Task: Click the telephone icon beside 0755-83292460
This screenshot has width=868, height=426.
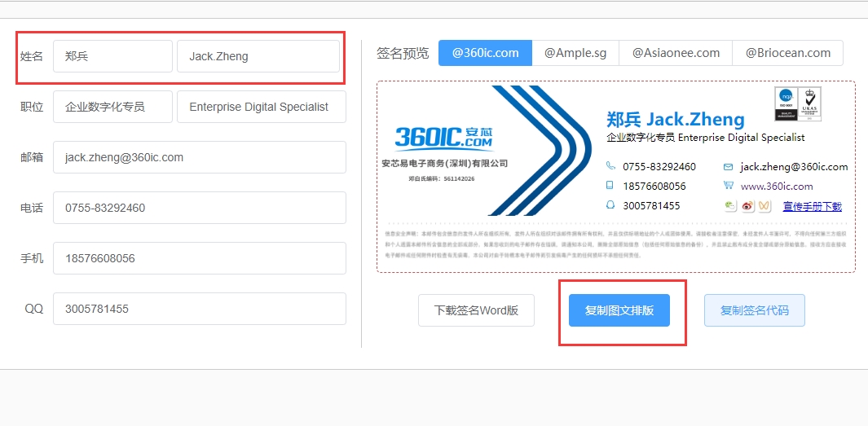Action: 610,166
